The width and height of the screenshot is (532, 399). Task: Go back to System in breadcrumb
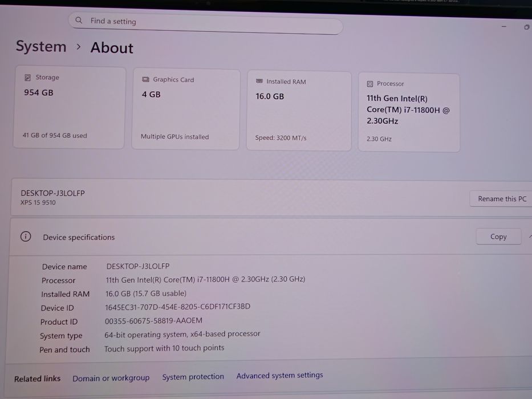click(41, 46)
